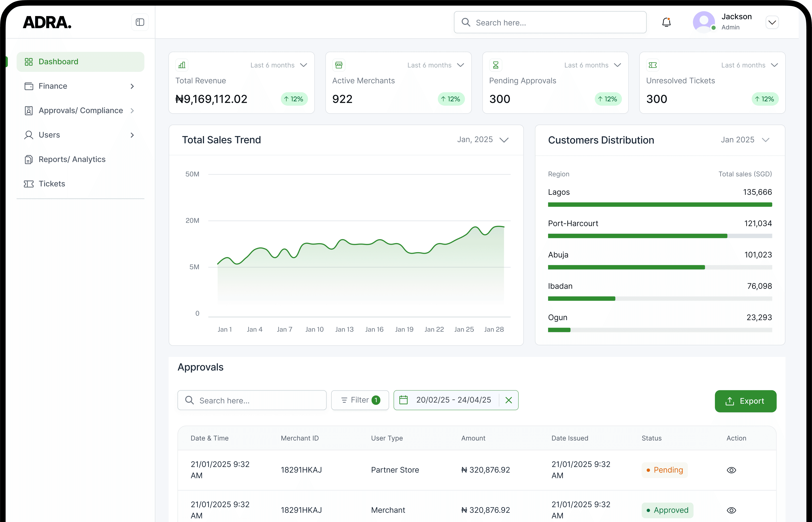Click the Ogun sales progress bar
The height and width of the screenshot is (522, 812).
point(660,330)
